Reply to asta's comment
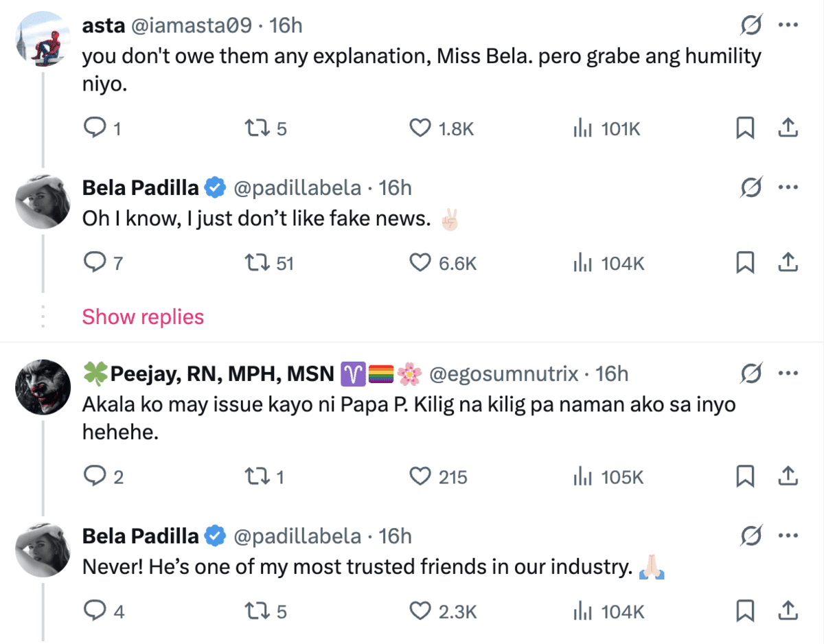The height and width of the screenshot is (644, 824). coord(93,128)
